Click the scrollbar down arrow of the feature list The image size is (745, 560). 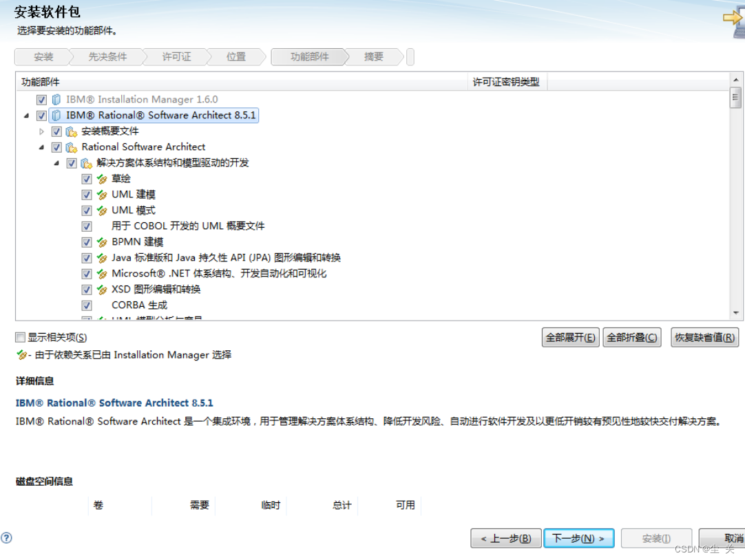736,314
